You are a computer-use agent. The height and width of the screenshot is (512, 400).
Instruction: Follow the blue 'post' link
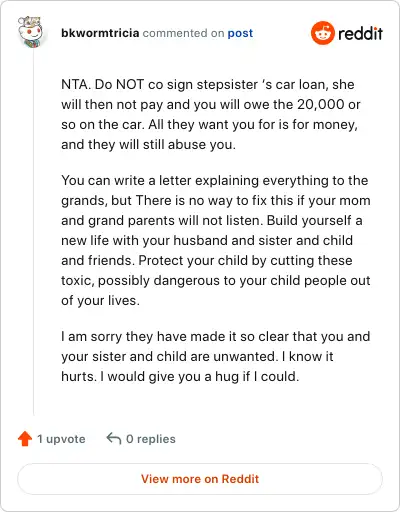[240, 33]
